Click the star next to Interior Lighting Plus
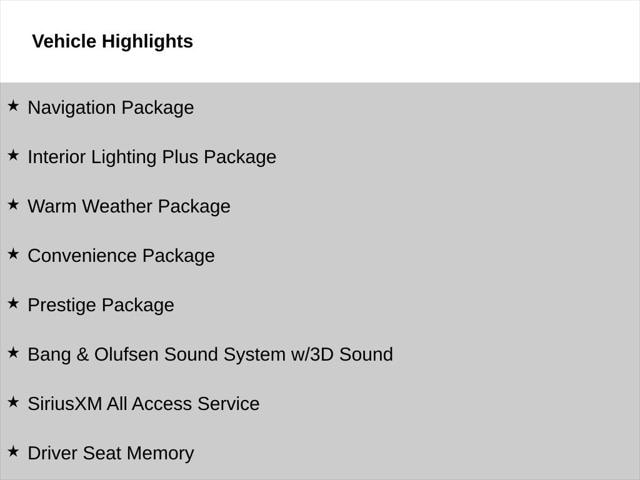 pos(13,155)
